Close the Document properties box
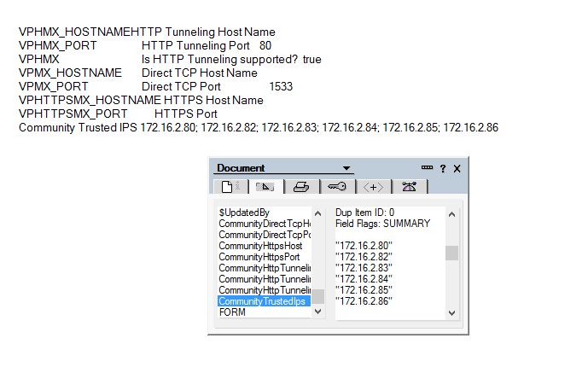The width and height of the screenshot is (588, 367). pos(457,168)
